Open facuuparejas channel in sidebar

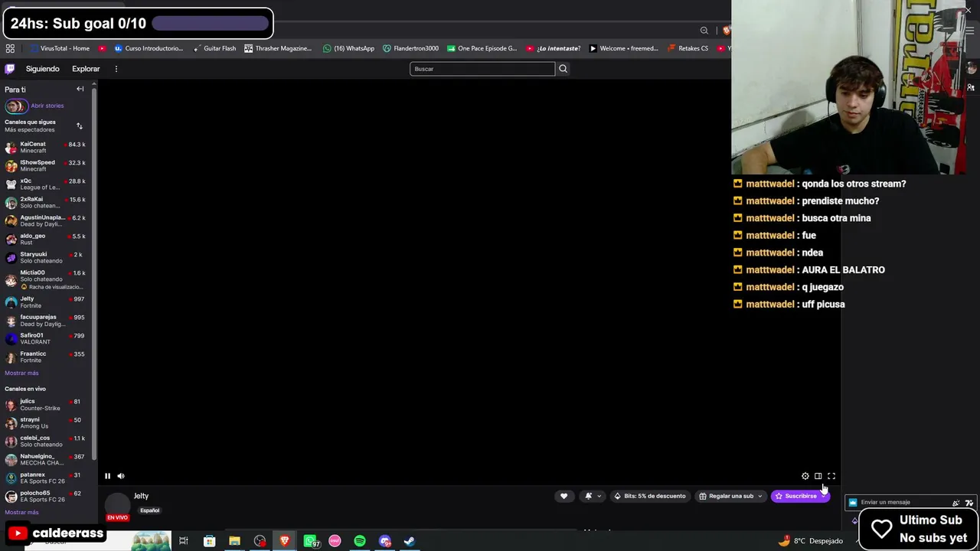click(46, 320)
